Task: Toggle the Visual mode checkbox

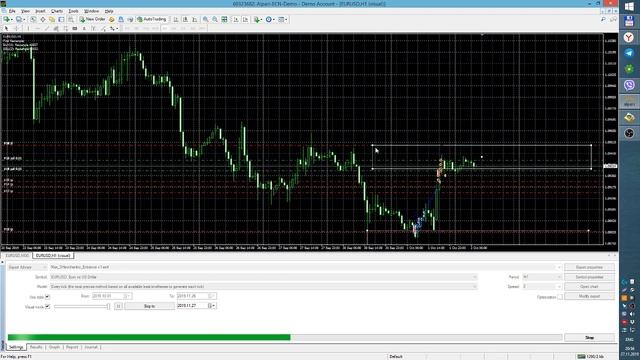Action: [x=47, y=307]
